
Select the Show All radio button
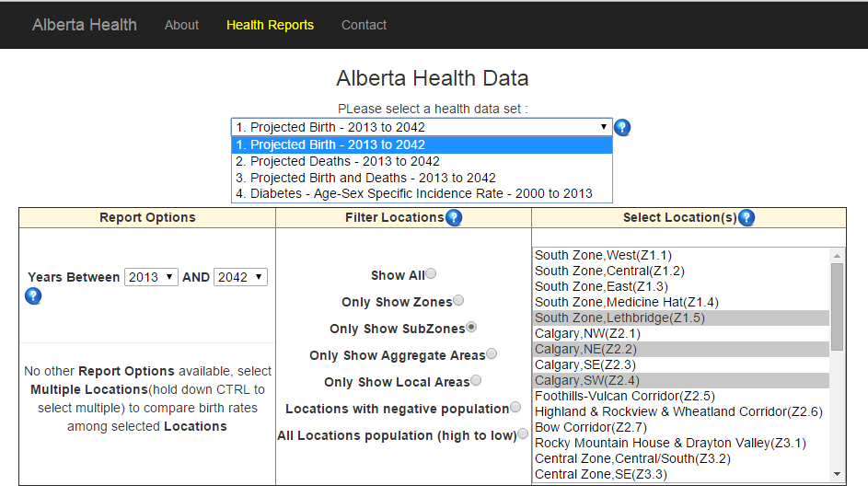point(431,273)
